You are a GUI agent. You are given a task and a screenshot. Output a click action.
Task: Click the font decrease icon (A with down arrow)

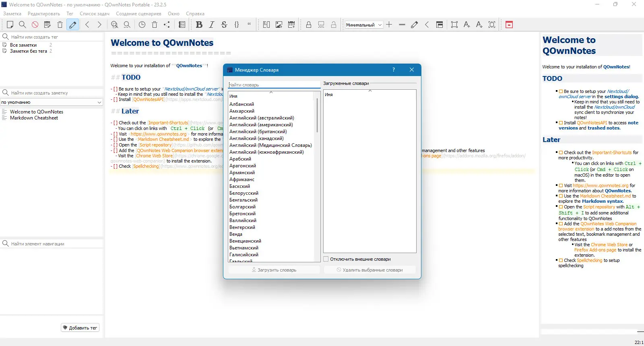[479, 25]
